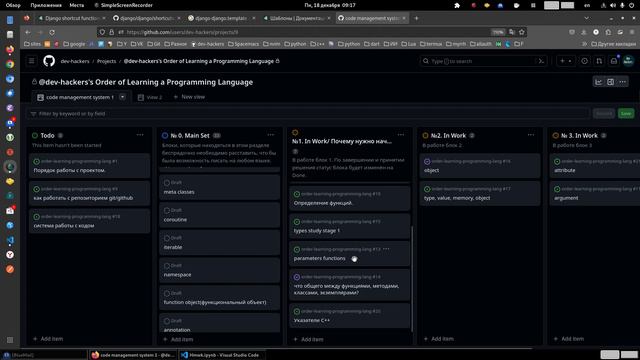
Task: Switch to the 'django-django.template' browser tab
Action: click(220, 18)
